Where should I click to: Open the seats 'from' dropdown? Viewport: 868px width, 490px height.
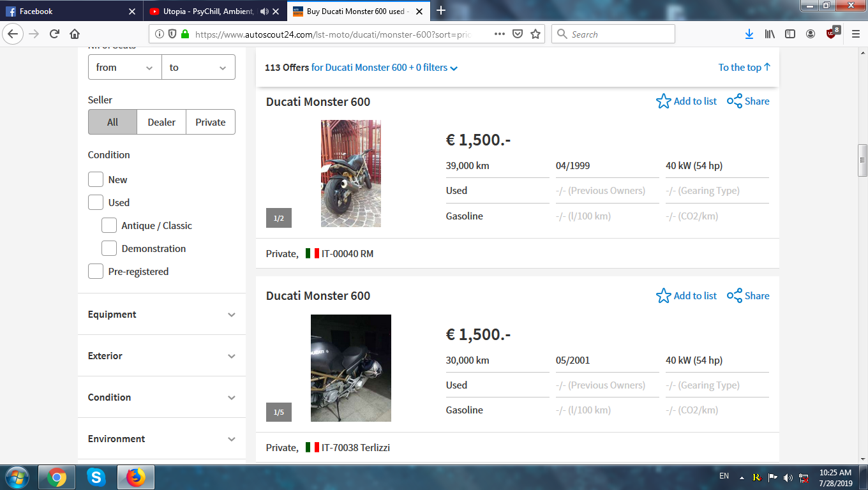coord(124,68)
